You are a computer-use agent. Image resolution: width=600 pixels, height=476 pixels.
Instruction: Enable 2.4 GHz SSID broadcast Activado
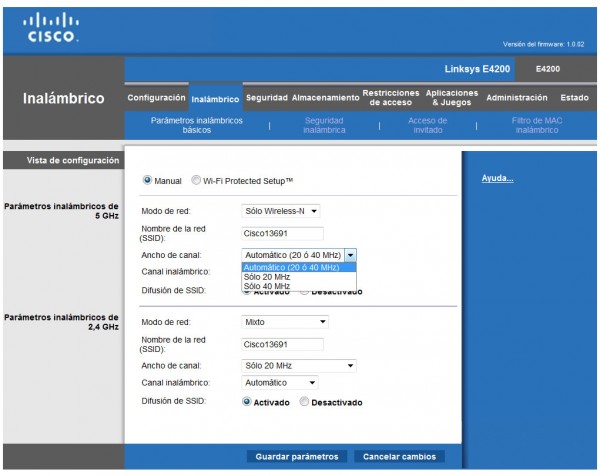coord(246,402)
